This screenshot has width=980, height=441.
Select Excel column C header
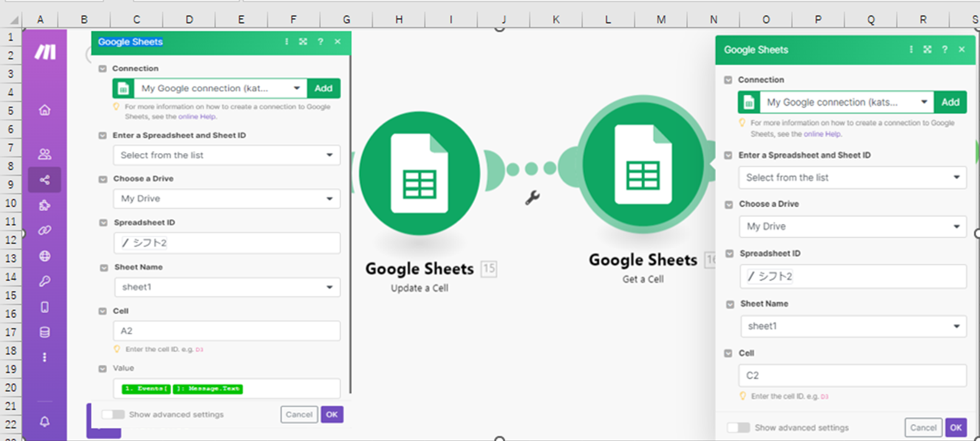(x=136, y=19)
